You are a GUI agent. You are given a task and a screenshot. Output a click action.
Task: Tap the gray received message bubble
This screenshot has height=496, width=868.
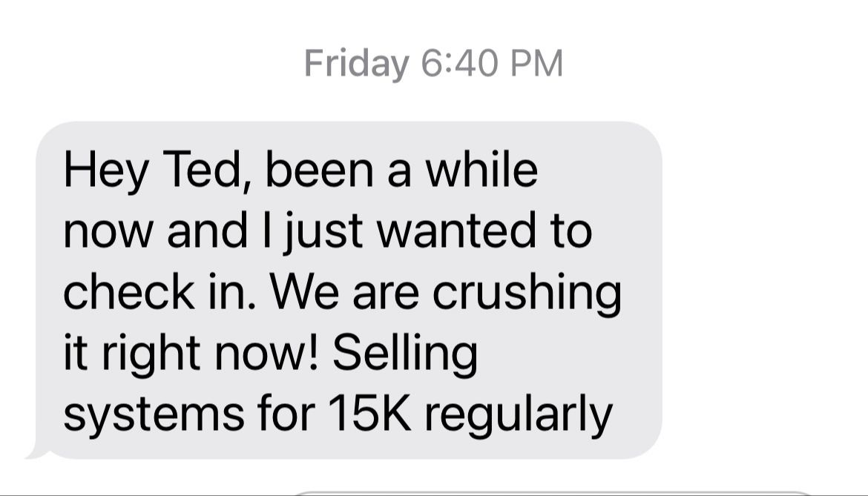pyautogui.click(x=347, y=289)
